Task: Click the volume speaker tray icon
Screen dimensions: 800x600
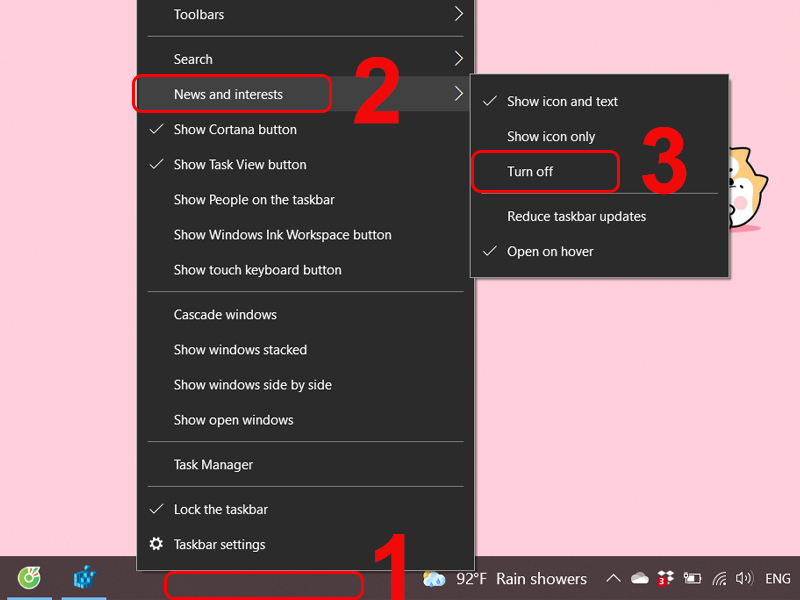Action: (x=744, y=579)
